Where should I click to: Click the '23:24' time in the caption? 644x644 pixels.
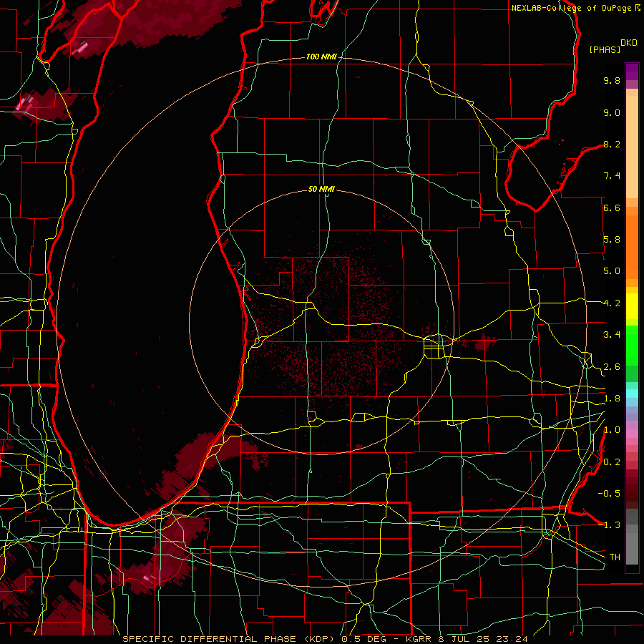pyautogui.click(x=512, y=639)
